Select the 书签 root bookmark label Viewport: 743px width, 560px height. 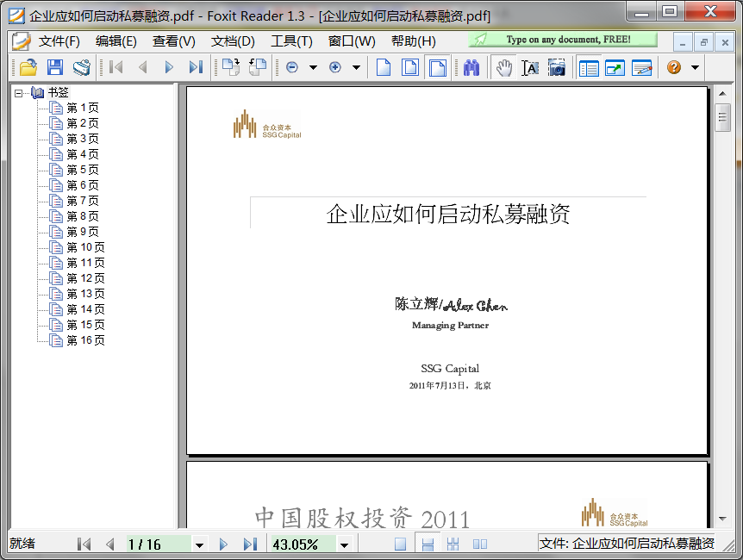click(59, 92)
